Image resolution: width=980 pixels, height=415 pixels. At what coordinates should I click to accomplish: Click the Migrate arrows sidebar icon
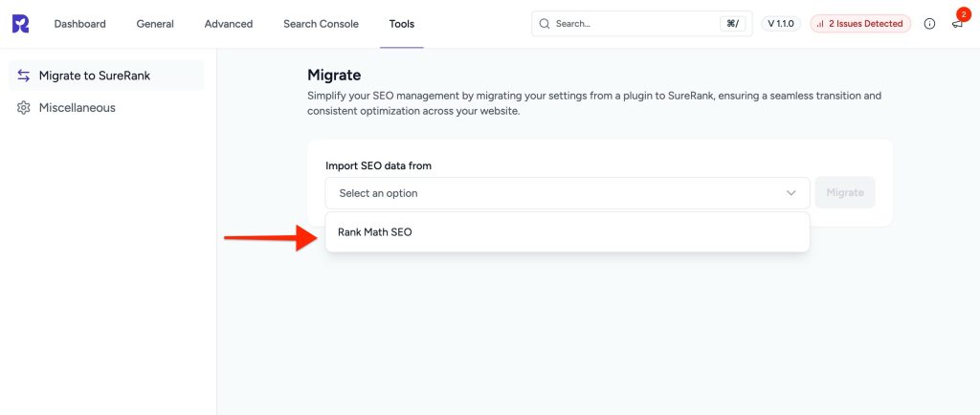[24, 76]
